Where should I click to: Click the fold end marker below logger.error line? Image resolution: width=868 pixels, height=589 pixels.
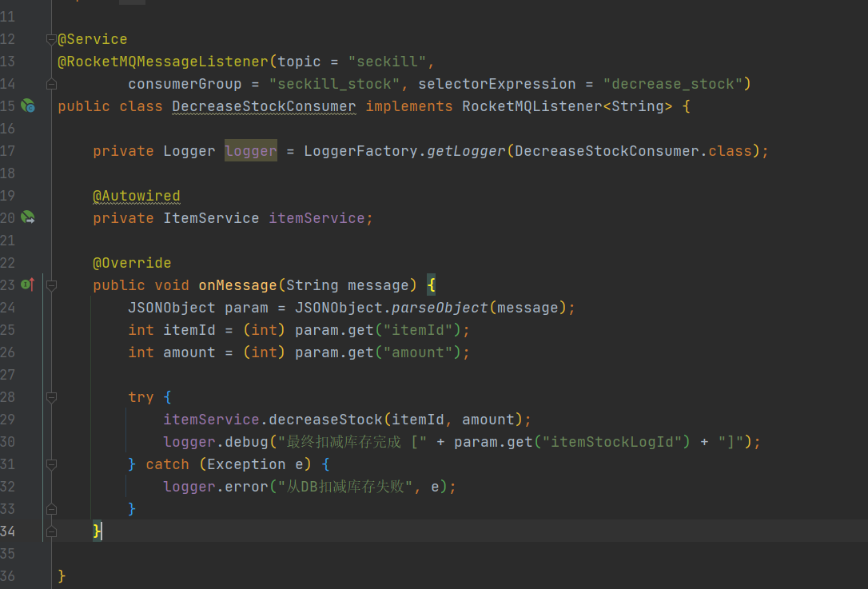tap(51, 509)
